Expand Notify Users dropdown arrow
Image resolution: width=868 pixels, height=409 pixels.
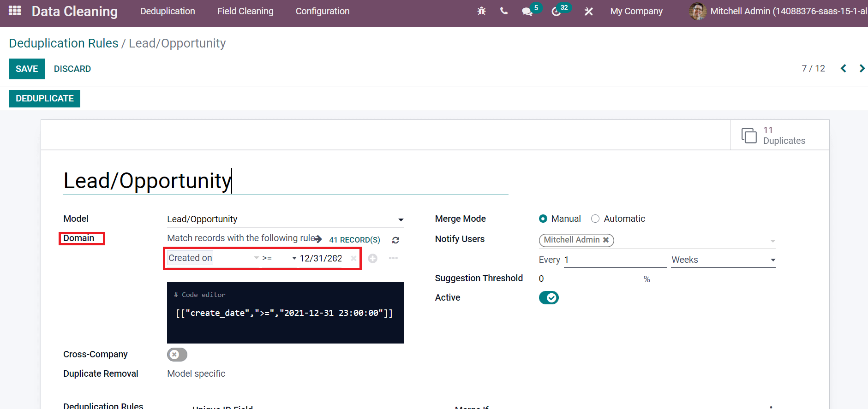[772, 241]
